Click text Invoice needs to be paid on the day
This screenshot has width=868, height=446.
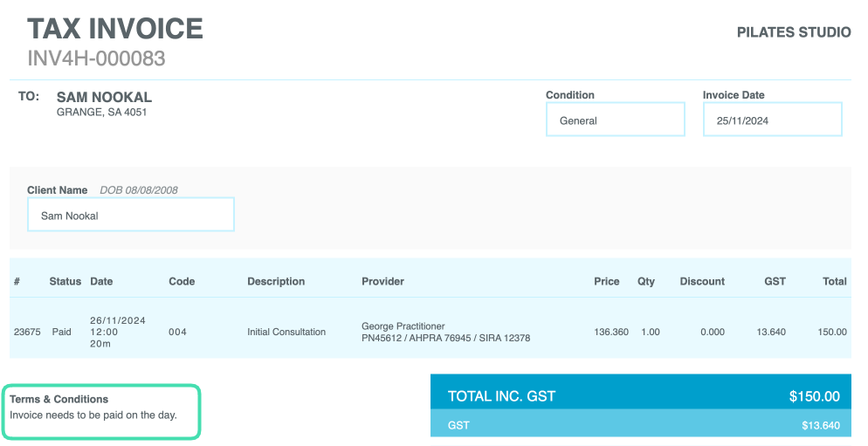[93, 415]
